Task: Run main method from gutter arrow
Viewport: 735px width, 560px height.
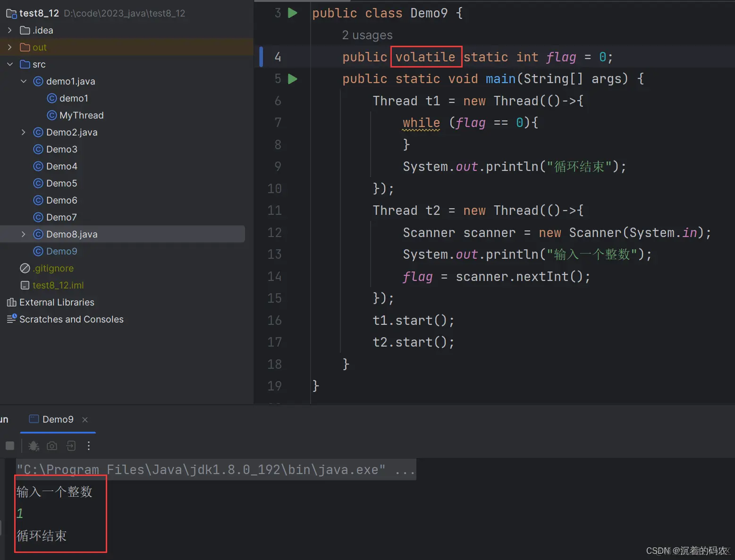Action: (293, 79)
